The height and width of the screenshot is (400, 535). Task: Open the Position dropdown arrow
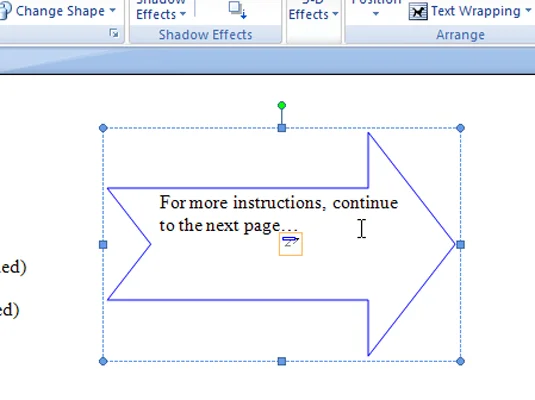pos(376,14)
